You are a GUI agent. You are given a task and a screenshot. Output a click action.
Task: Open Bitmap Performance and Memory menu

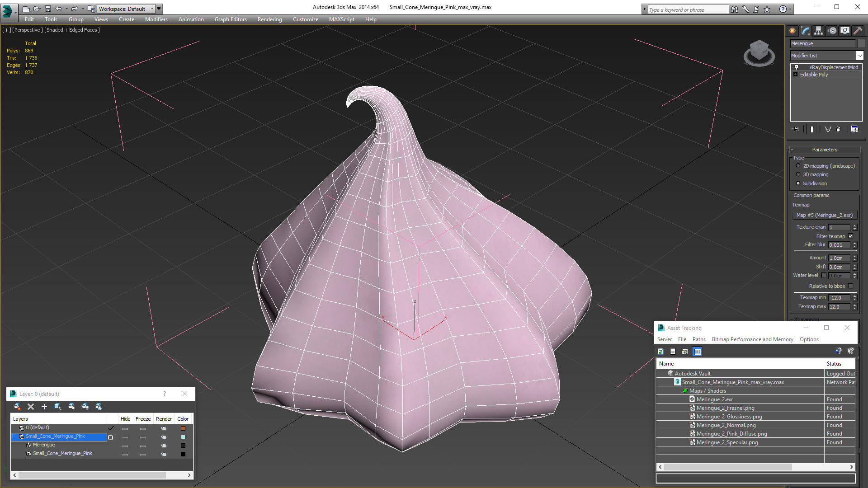click(x=752, y=339)
